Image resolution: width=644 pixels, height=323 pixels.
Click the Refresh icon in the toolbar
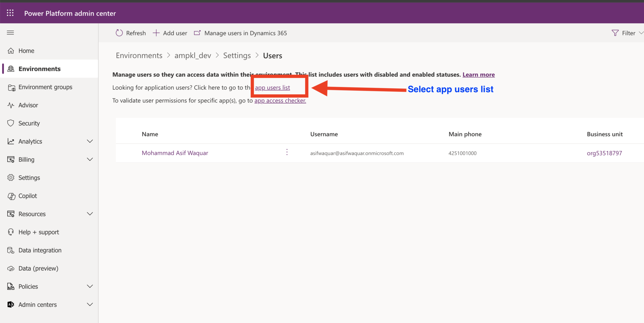[x=119, y=33]
